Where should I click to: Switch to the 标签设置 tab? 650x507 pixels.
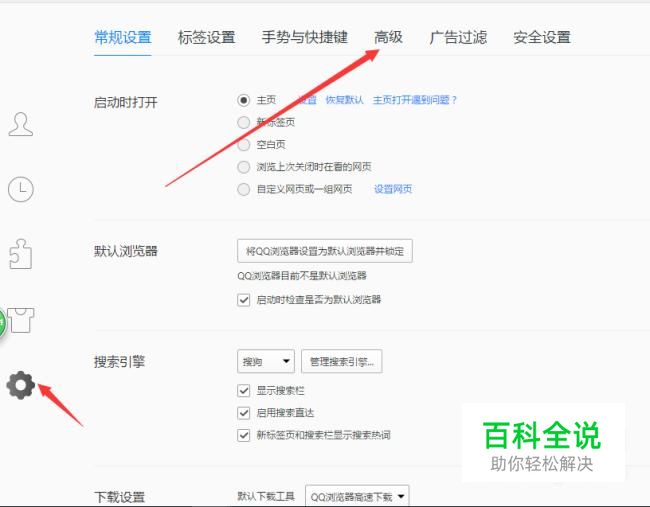coord(206,37)
